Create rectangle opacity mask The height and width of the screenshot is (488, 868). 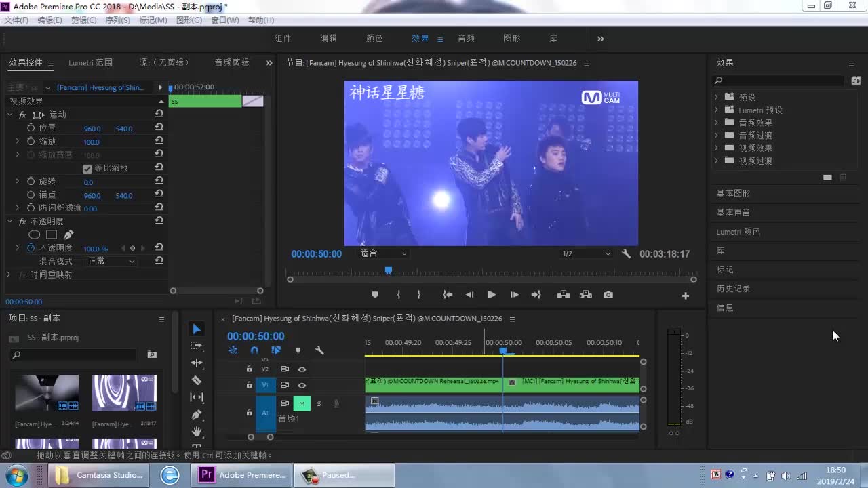point(52,235)
